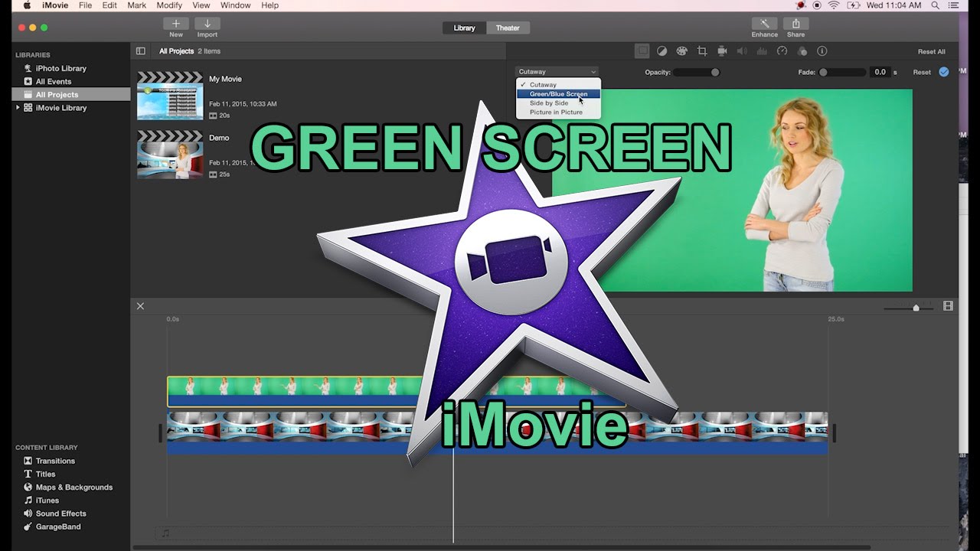980x551 pixels.
Task: Select the Crop tool
Action: click(x=702, y=51)
